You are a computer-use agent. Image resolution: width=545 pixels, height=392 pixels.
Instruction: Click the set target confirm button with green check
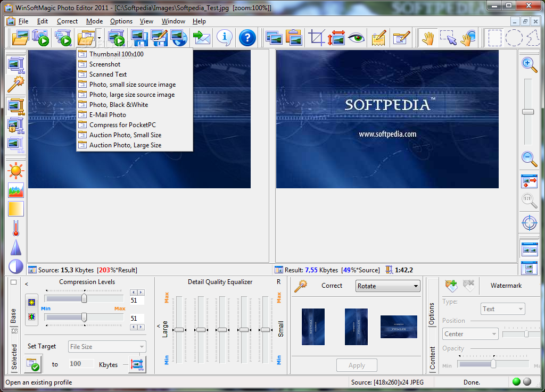coord(34,363)
